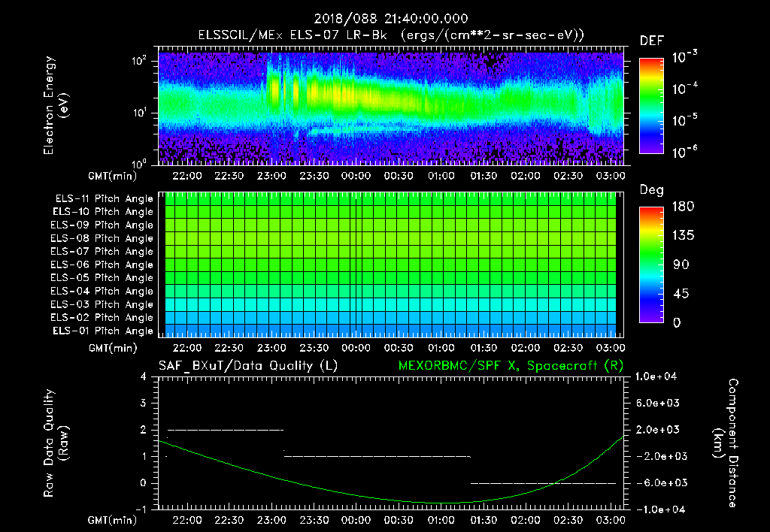Click the 02:30 tick under the bottom plot
Screen dimensions: 770x532
pyautogui.click(x=568, y=520)
